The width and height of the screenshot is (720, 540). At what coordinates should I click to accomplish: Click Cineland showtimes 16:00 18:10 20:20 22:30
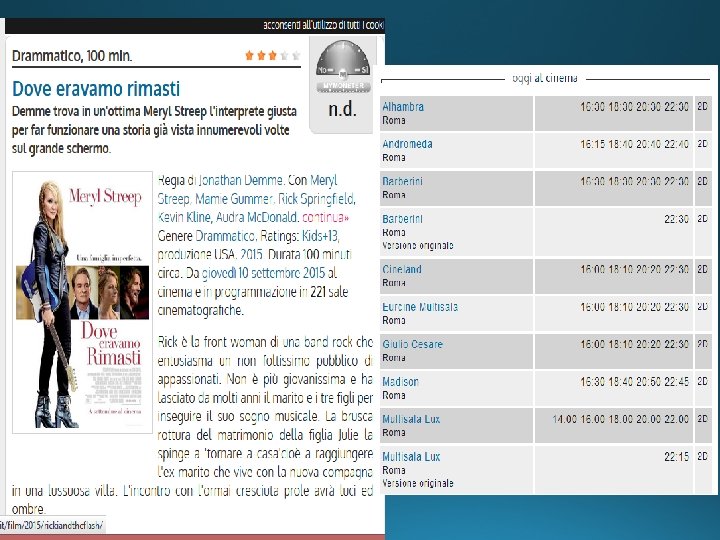[634, 269]
